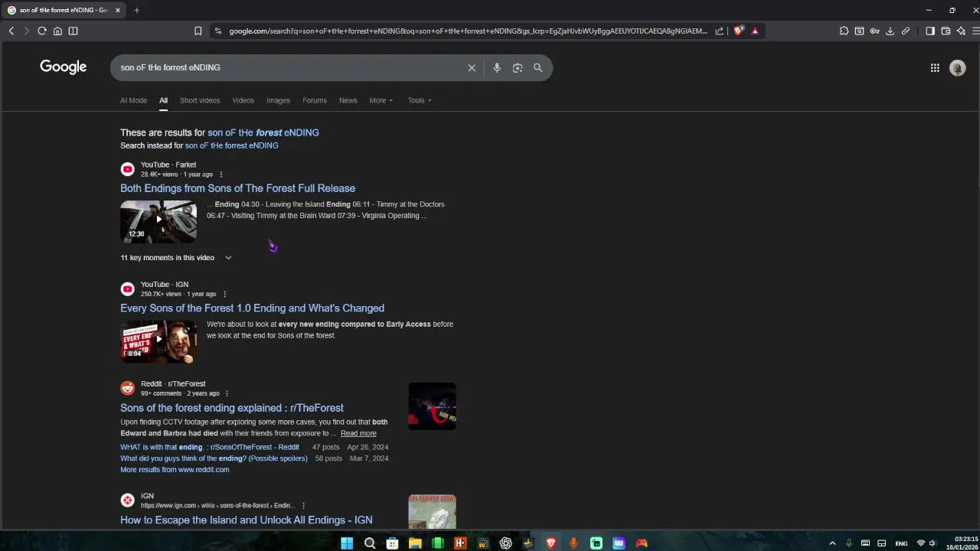Go back using the browser back arrow
The height and width of the screenshot is (551, 980).
(x=11, y=31)
